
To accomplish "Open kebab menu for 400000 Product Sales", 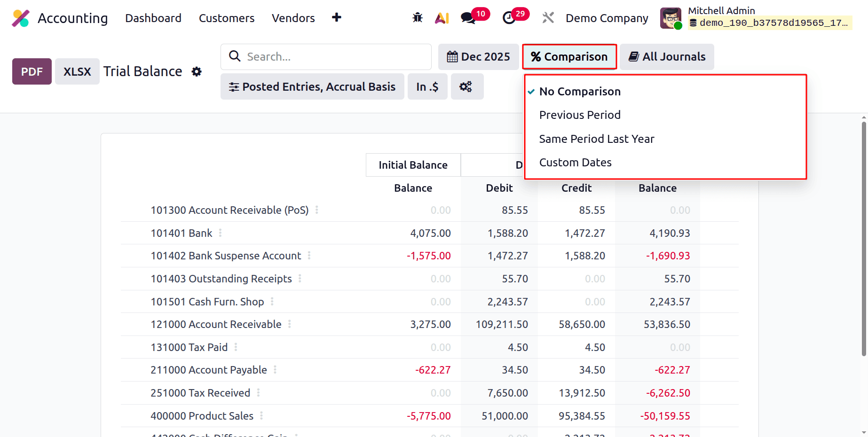I will click(x=261, y=416).
